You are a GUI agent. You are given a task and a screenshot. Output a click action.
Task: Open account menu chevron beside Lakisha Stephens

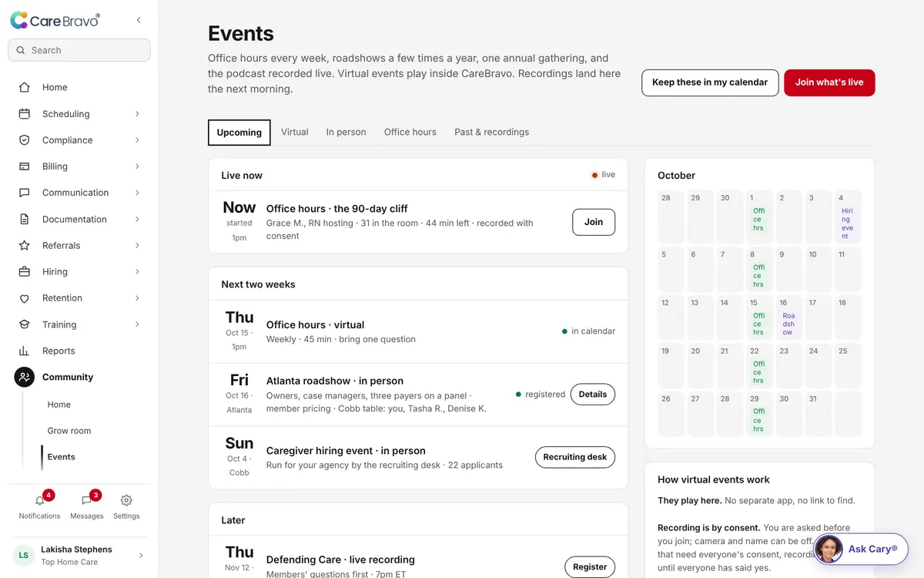[x=140, y=555]
